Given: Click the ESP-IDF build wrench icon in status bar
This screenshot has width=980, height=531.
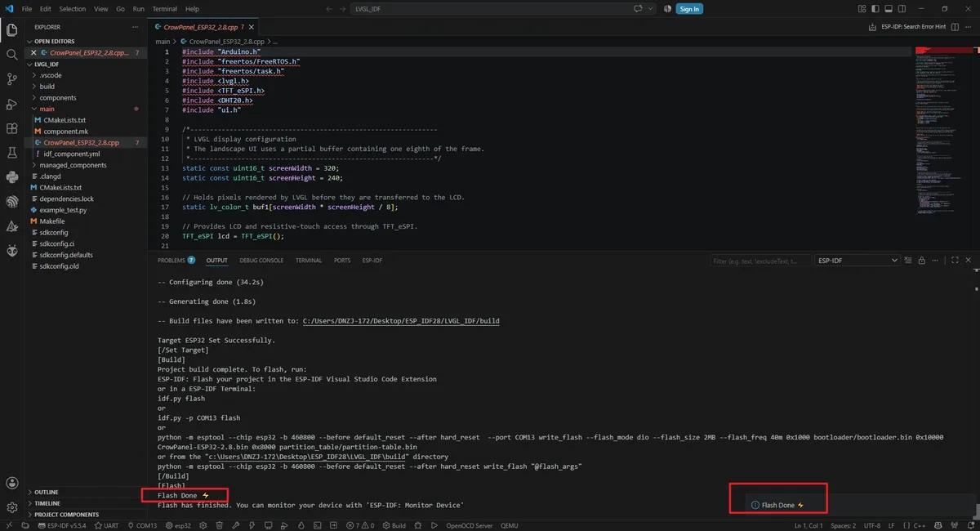Looking at the screenshot, I should point(236,525).
